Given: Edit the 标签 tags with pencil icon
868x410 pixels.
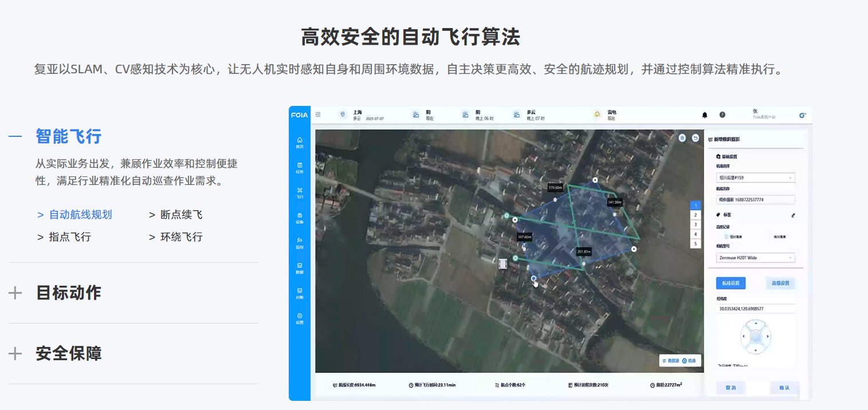Looking at the screenshot, I should (x=794, y=216).
